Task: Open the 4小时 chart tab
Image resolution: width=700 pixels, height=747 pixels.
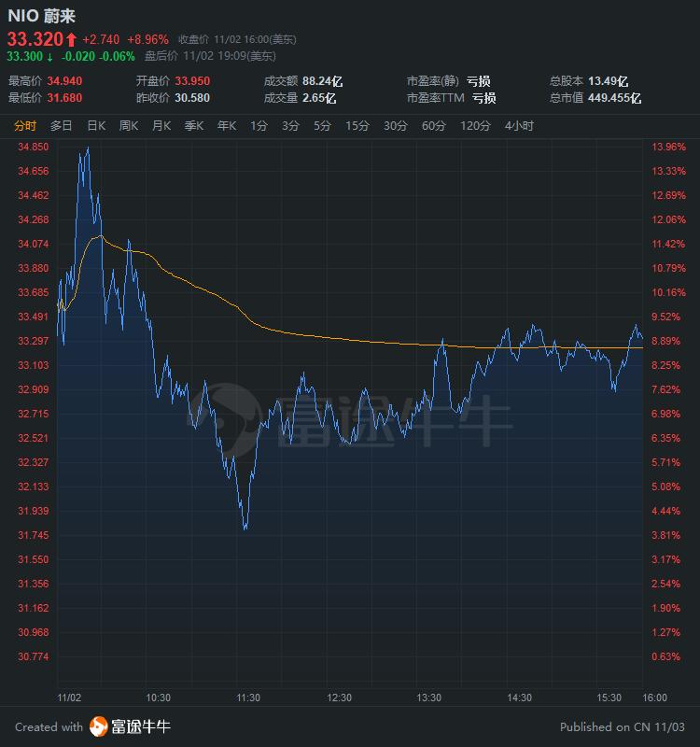Action: click(519, 126)
